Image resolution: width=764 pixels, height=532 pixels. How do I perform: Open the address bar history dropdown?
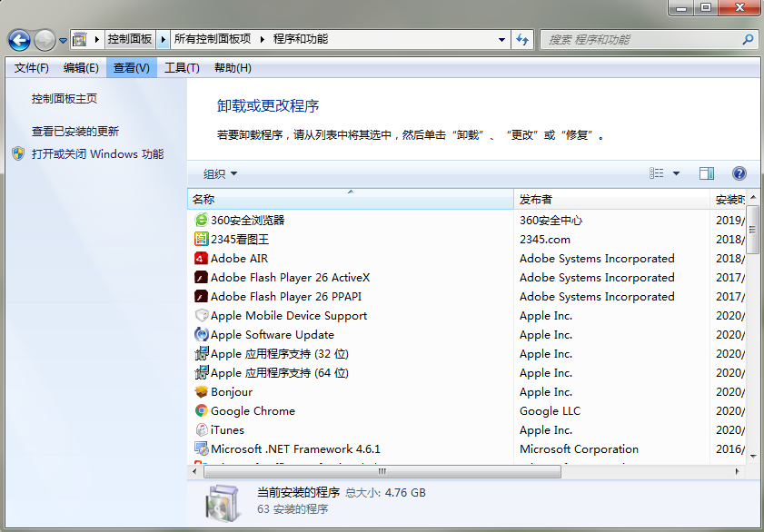point(501,39)
